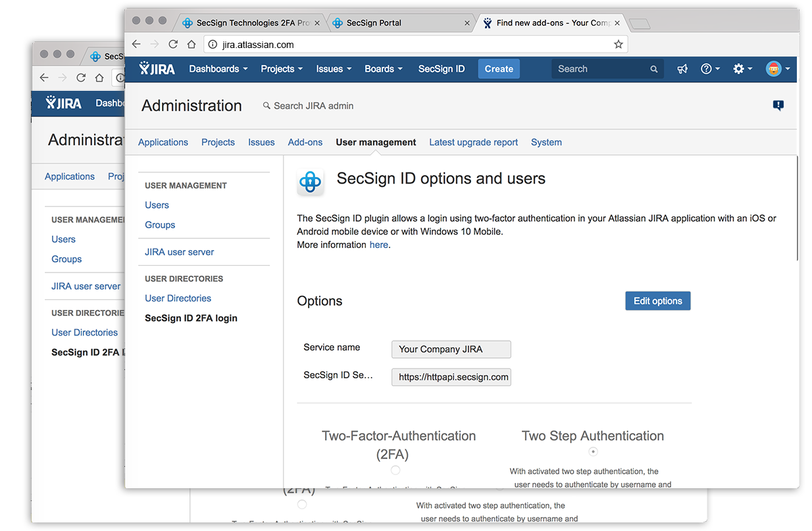Click the magnifier icon in the Search box
The width and height of the screenshot is (812, 531).
point(653,68)
